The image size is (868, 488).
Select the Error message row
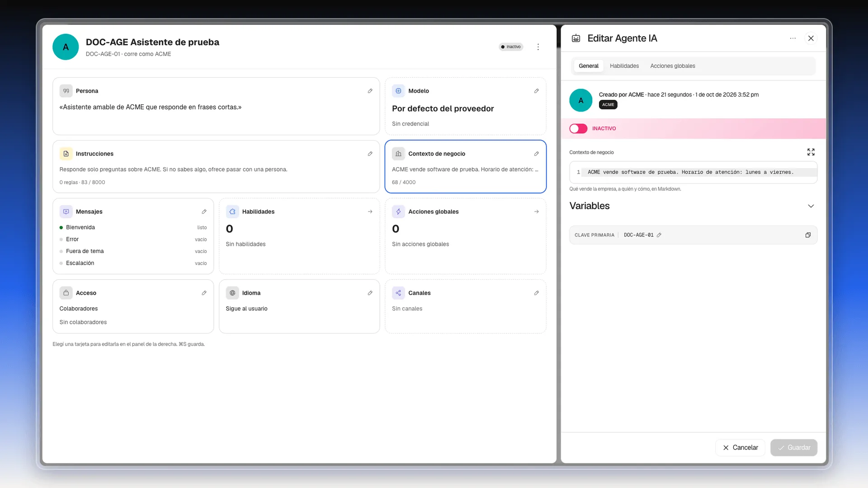pos(133,239)
